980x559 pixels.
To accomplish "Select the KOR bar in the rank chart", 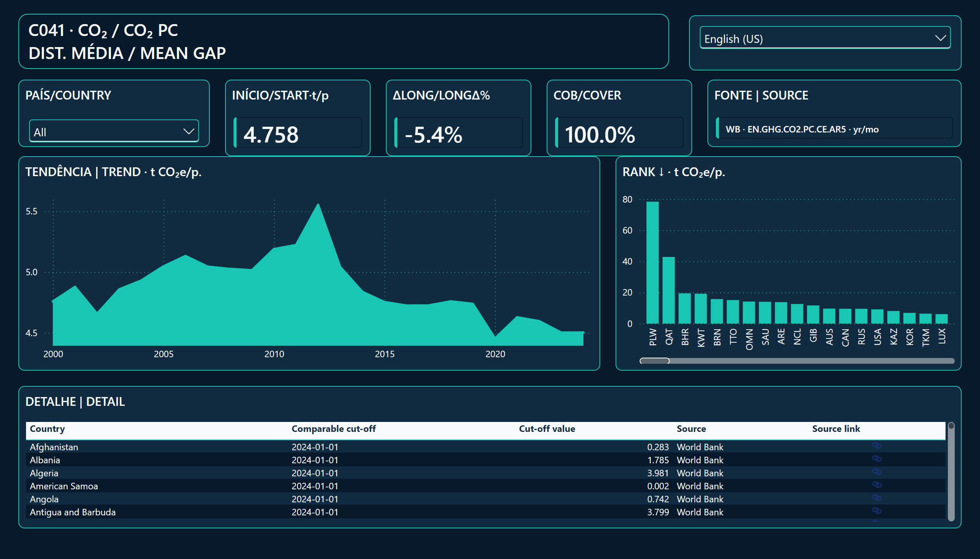I will pos(909,318).
